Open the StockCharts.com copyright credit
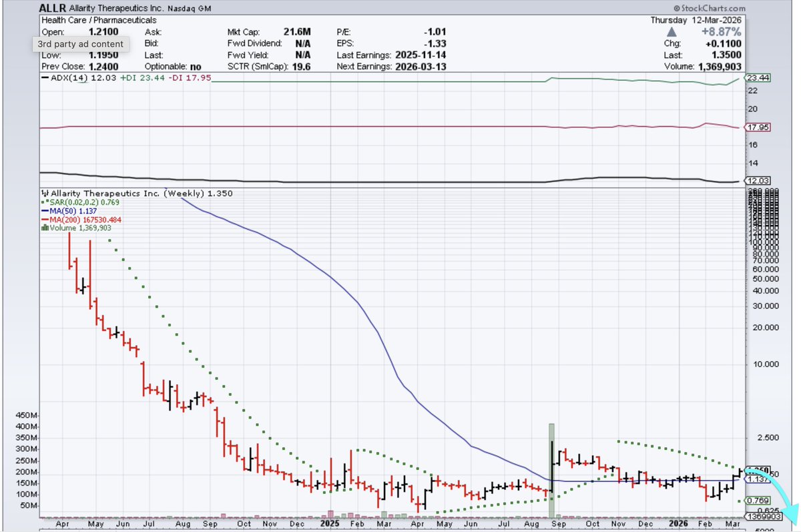 coord(708,9)
